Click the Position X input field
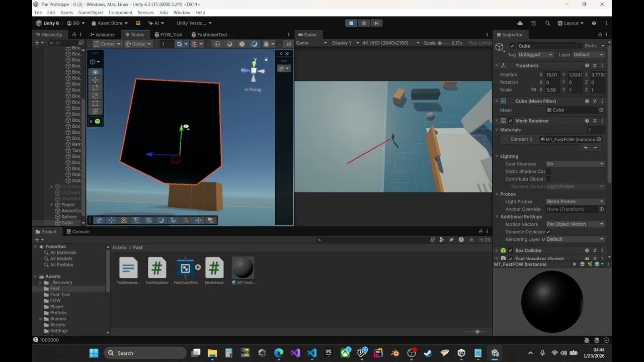644x362 pixels. (x=552, y=75)
